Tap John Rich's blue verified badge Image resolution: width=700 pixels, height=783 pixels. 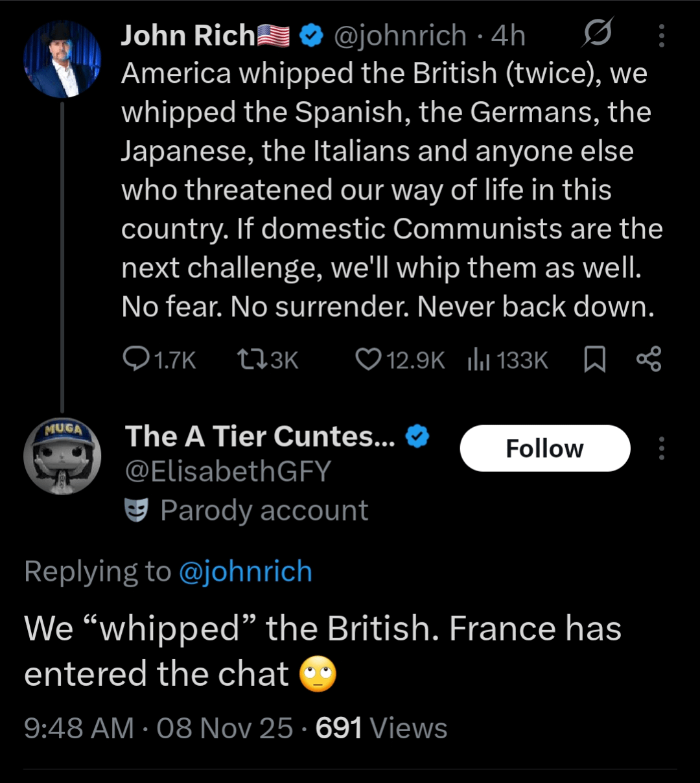coord(312,36)
